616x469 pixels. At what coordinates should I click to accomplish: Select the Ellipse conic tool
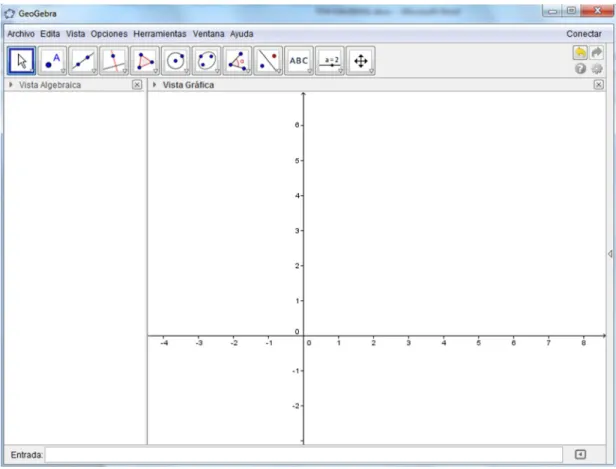pos(206,60)
